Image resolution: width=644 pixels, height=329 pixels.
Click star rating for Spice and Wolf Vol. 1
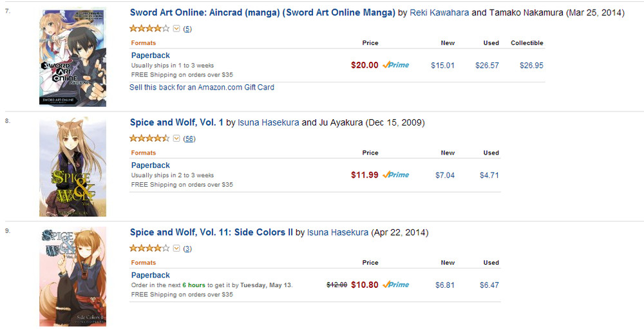tap(149, 138)
